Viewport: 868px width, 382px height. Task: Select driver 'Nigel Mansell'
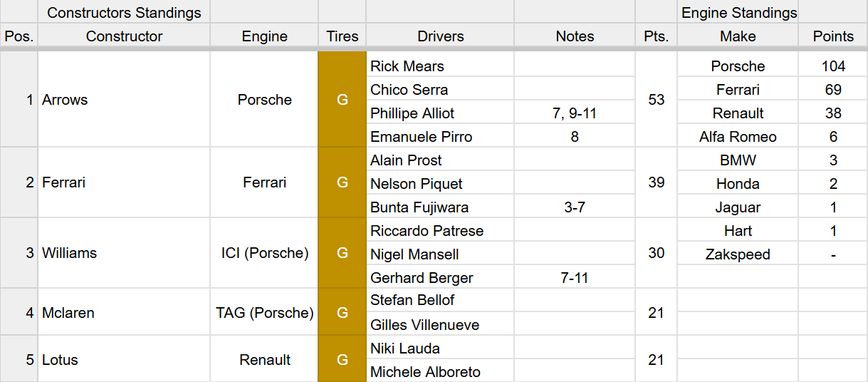(440, 254)
